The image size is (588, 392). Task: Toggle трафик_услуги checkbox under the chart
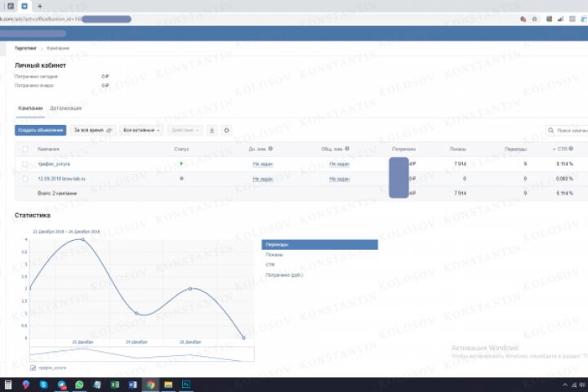click(33, 368)
